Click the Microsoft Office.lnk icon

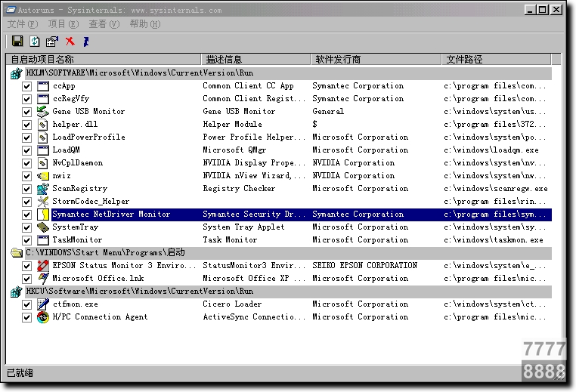43,279
